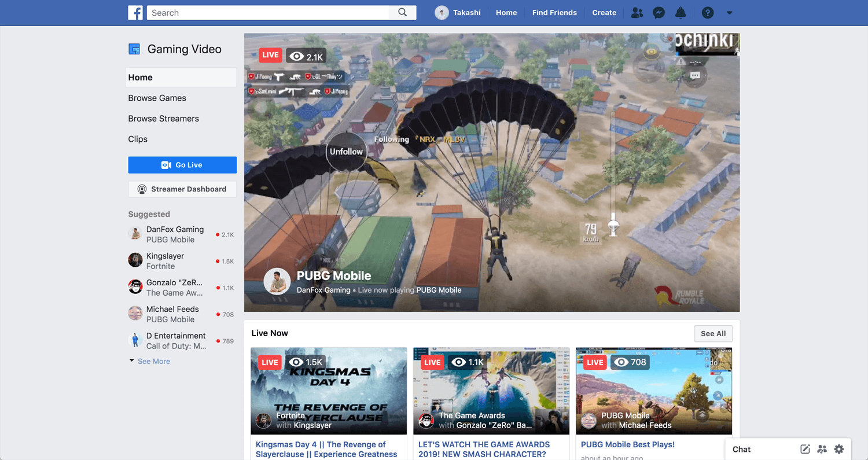868x460 pixels.
Task: Click the Suggested heading in sidebar
Action: pos(149,214)
